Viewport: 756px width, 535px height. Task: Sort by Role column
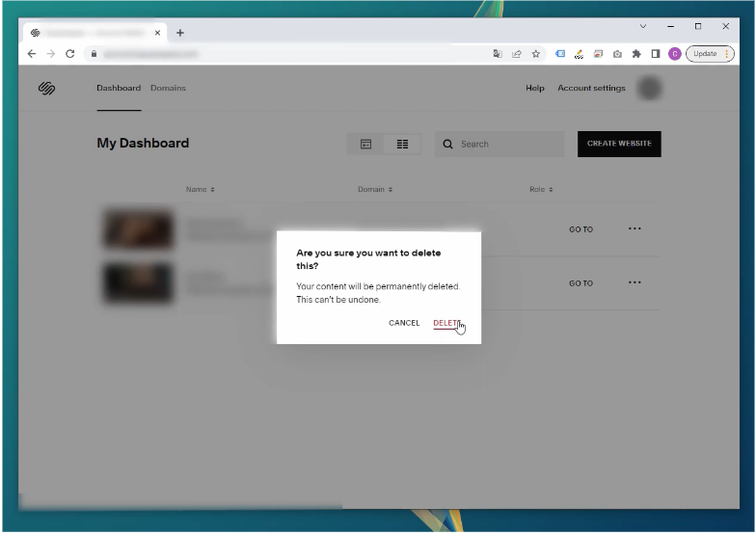540,189
